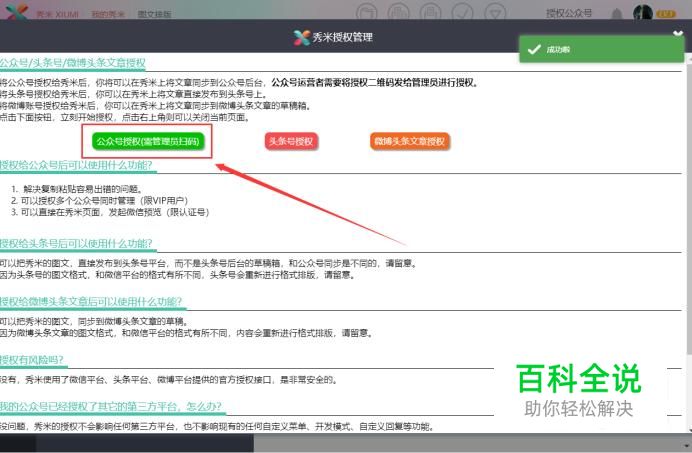Open 我的秀米 in the top navigation
Screen dimensions: 692x453
click(x=108, y=14)
